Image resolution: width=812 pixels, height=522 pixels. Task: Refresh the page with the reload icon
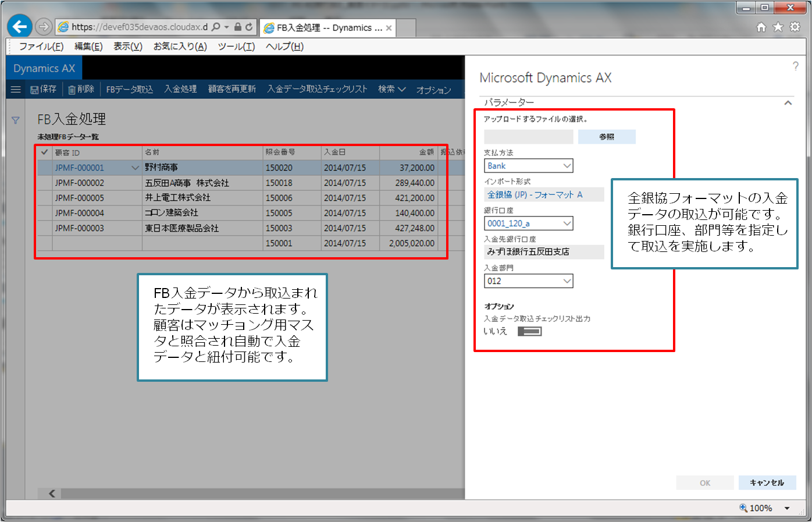point(249,27)
